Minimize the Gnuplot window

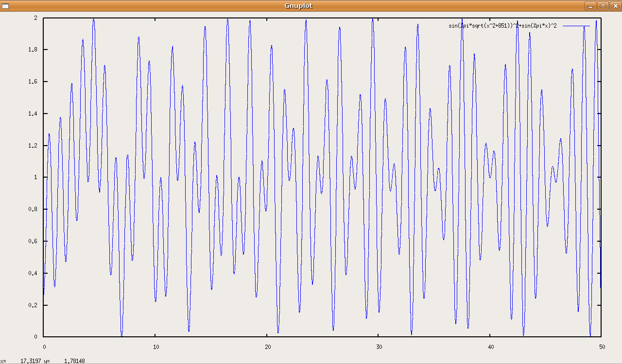point(590,6)
